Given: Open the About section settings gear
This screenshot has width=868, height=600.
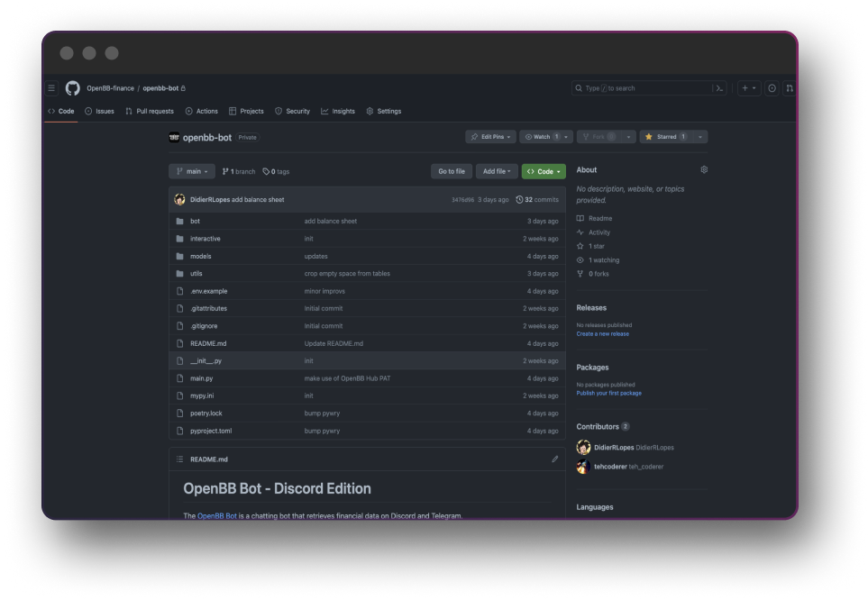Looking at the screenshot, I should point(704,169).
